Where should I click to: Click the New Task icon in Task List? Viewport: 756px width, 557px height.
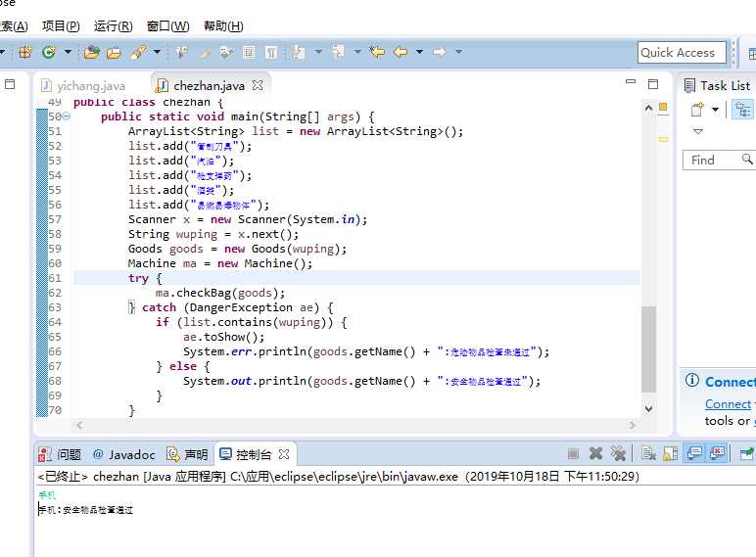(697, 110)
